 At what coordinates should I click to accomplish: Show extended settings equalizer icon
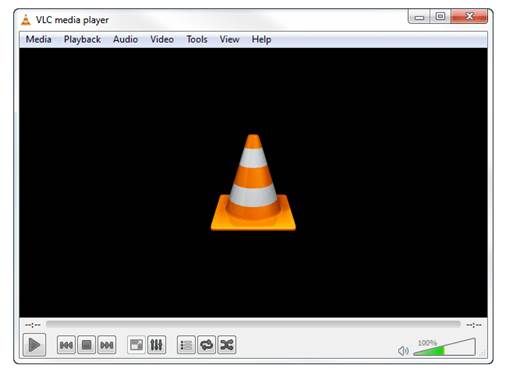pyautogui.click(x=156, y=345)
